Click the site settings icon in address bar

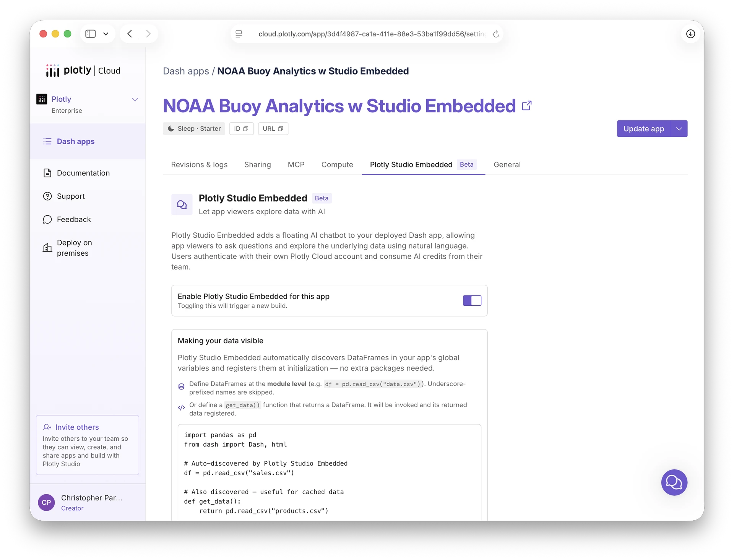click(x=239, y=34)
